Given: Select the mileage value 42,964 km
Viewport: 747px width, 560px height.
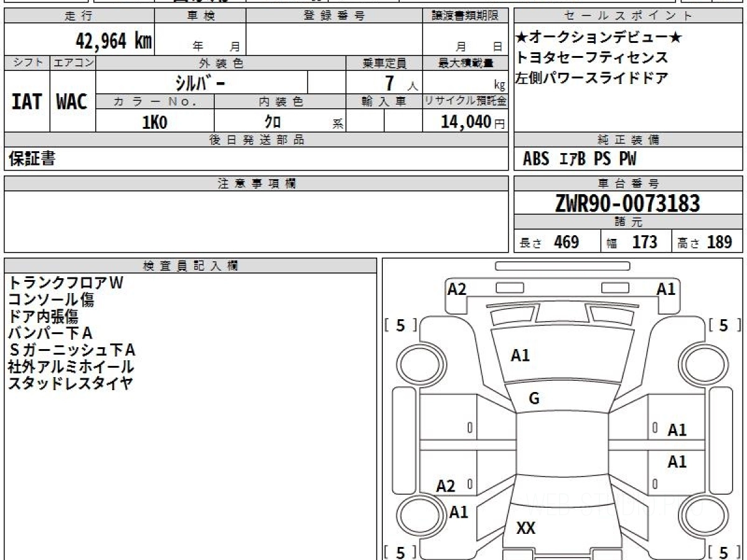Looking at the screenshot, I should coord(114,41).
